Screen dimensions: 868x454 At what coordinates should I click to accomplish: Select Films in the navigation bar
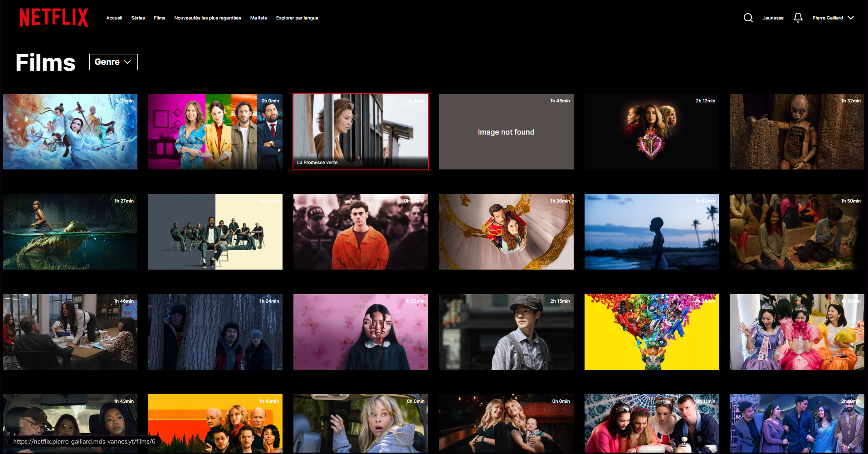(x=159, y=18)
